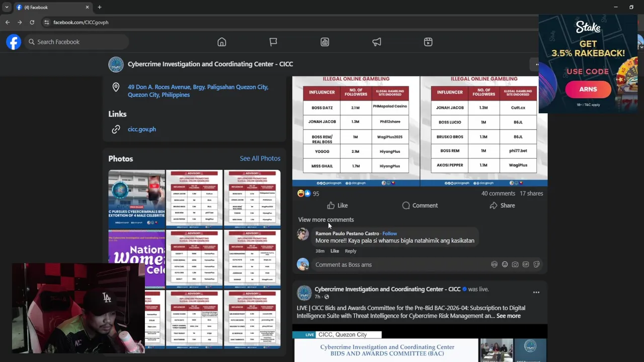Click the CICC page profile picture

pyautogui.click(x=116, y=64)
